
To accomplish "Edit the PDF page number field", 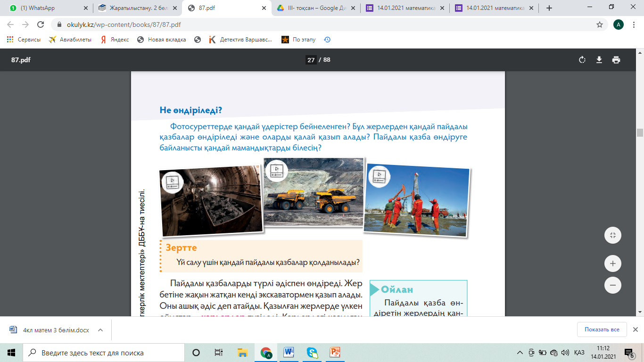I will point(311,60).
